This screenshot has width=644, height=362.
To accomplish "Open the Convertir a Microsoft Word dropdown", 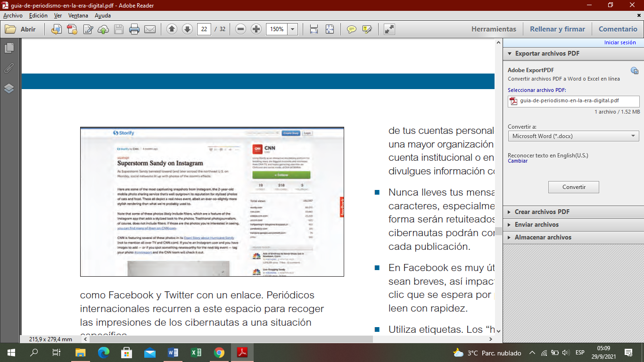I will (x=573, y=136).
